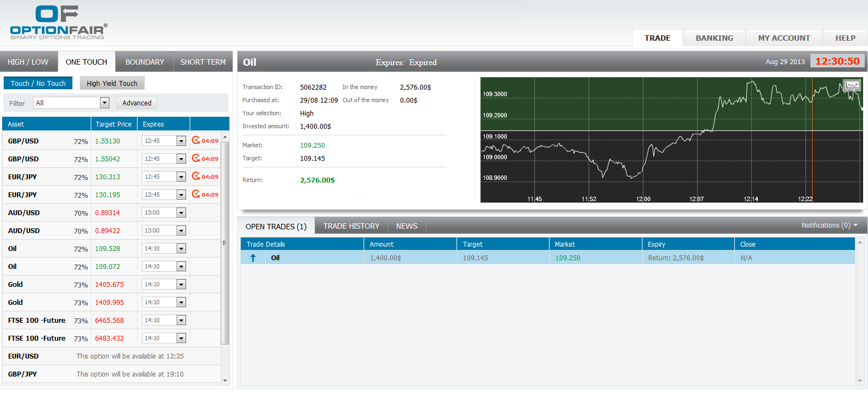The width and height of the screenshot is (868, 395).
Task: Click the OptionFair logo
Action: [58, 22]
